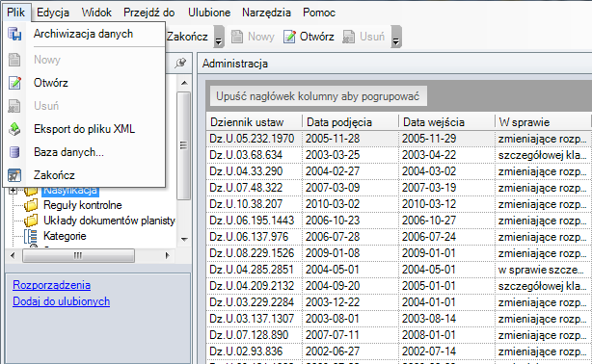This screenshot has height=364, width=592.
Task: Click the Archiwizacja danych icon in Plik menu
Action: coord(14,34)
